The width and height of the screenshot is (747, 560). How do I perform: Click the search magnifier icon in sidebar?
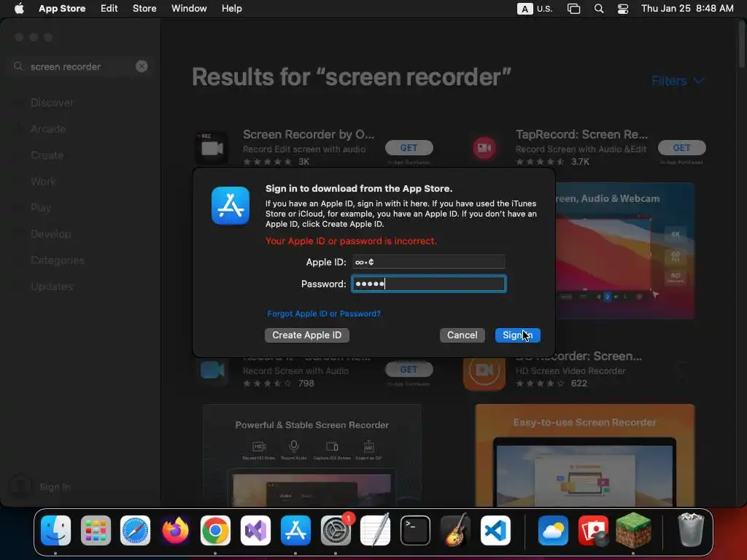tap(18, 66)
